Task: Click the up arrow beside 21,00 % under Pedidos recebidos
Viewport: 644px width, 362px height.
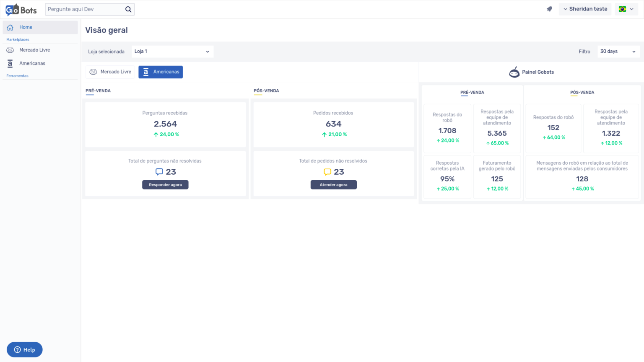Action: (324, 134)
